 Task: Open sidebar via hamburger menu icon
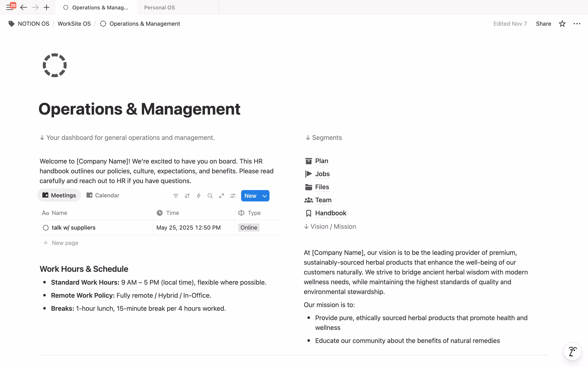pos(10,7)
